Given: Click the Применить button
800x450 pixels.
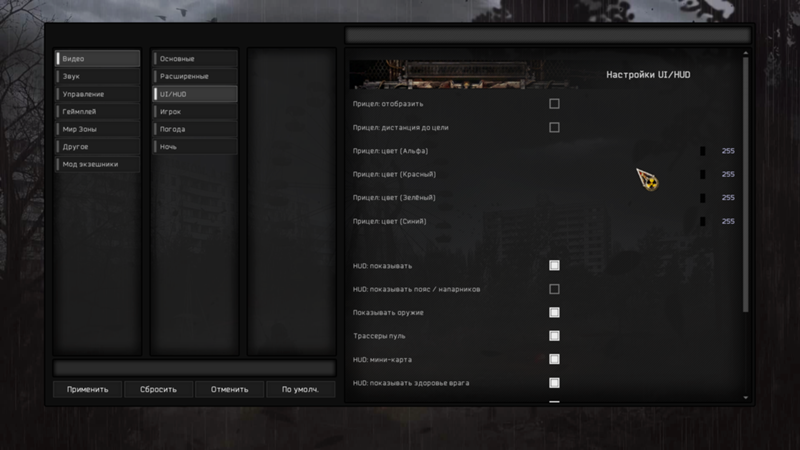Looking at the screenshot, I should 88,389.
